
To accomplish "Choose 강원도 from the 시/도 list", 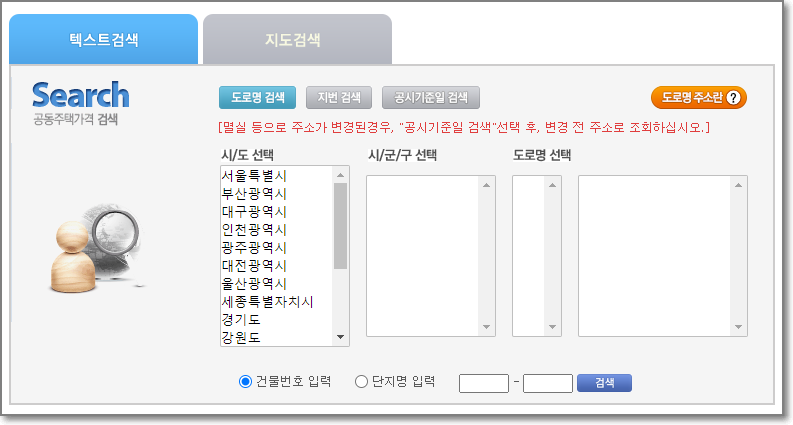I will (277, 337).
